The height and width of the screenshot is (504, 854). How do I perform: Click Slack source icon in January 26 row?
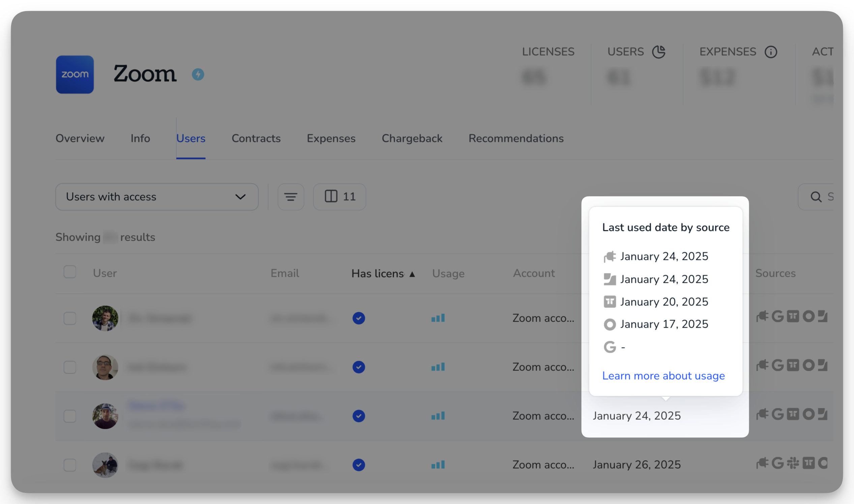pos(793,463)
